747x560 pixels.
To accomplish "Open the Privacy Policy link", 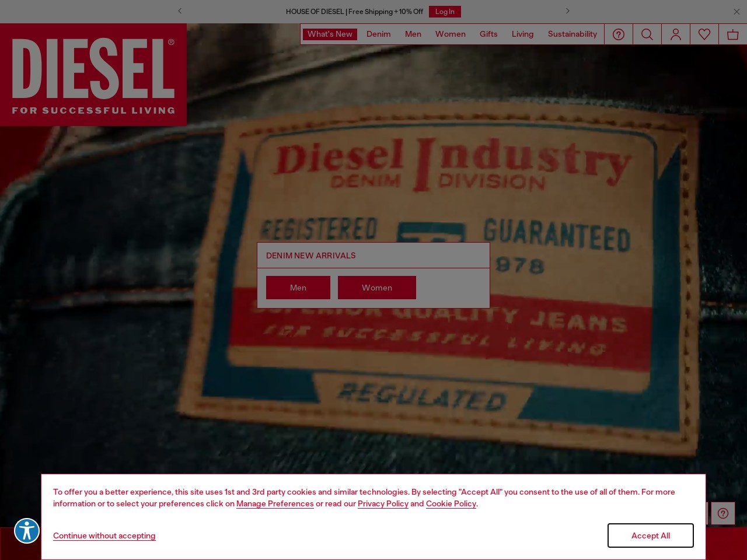I will [383, 504].
